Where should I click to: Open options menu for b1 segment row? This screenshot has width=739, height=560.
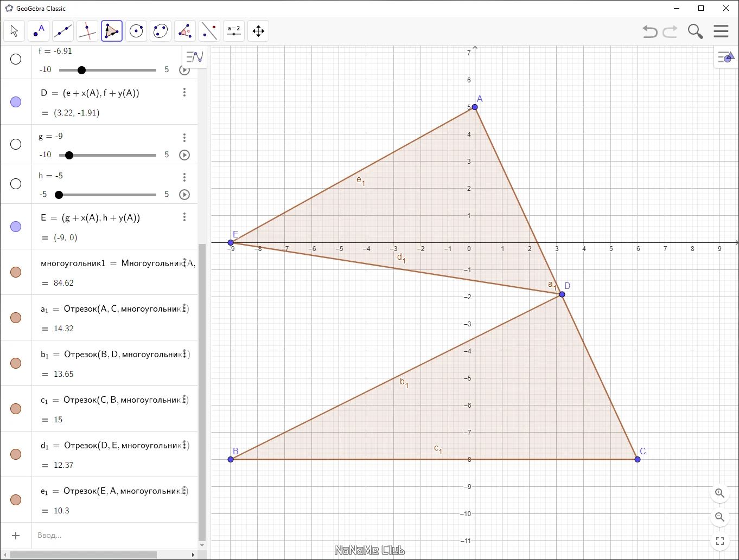[184, 354]
